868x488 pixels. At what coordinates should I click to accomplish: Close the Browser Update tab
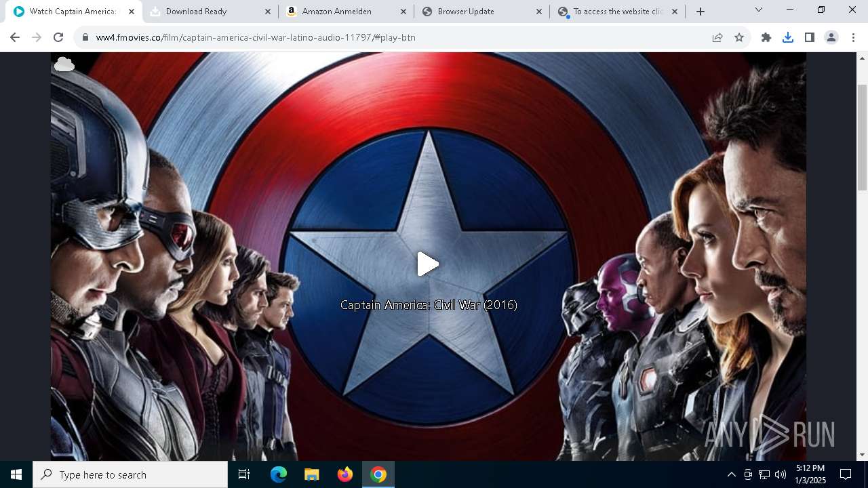pyautogui.click(x=538, y=12)
